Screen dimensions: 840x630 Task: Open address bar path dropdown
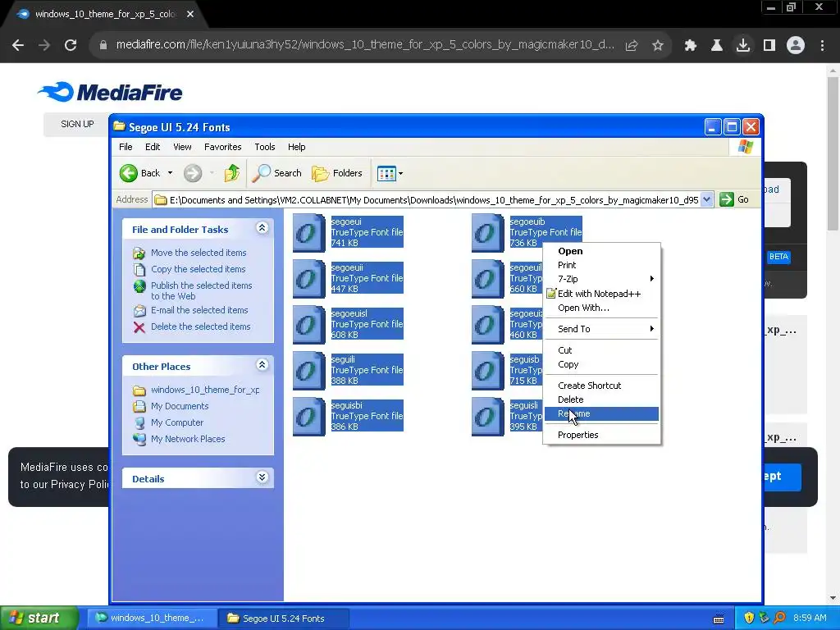pyautogui.click(x=706, y=200)
